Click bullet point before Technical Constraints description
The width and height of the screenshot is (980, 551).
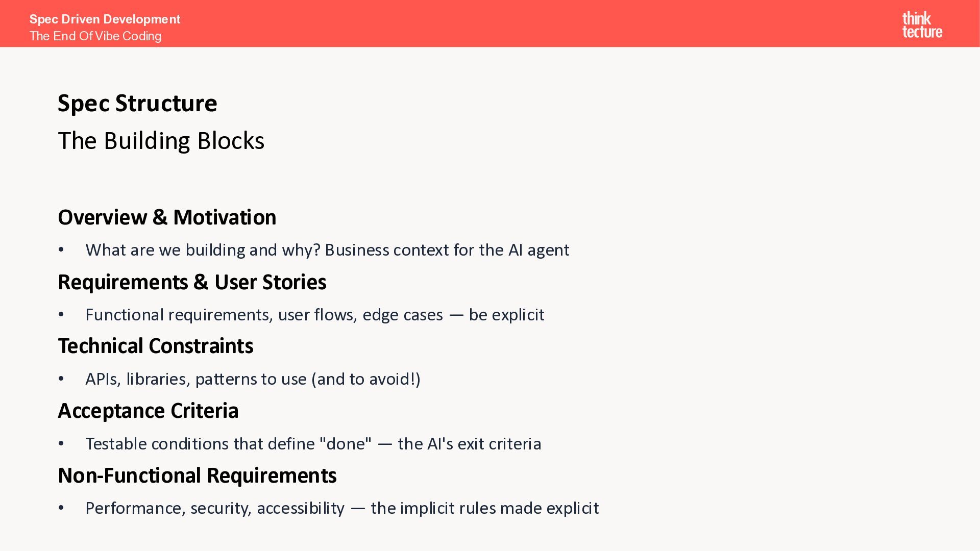click(x=61, y=379)
